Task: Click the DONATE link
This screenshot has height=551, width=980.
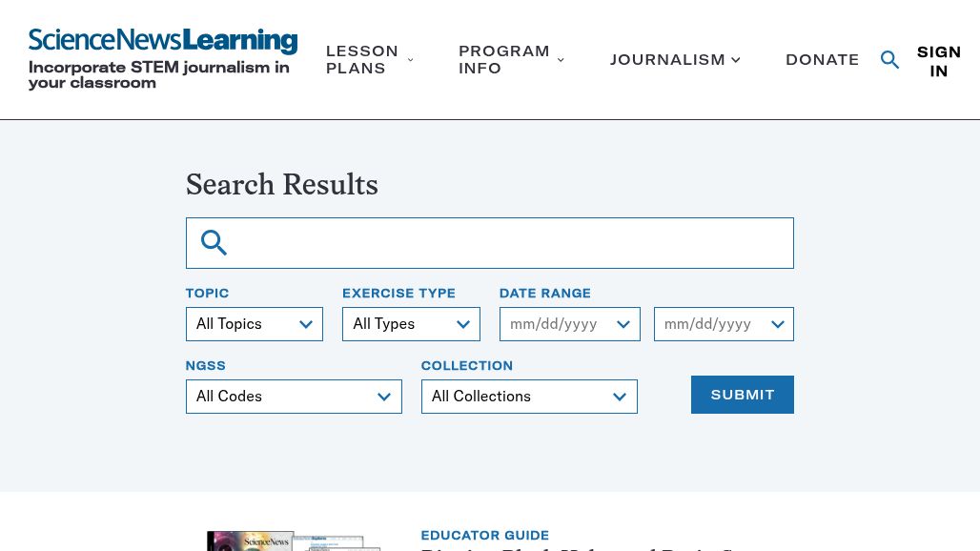Action: tap(822, 59)
